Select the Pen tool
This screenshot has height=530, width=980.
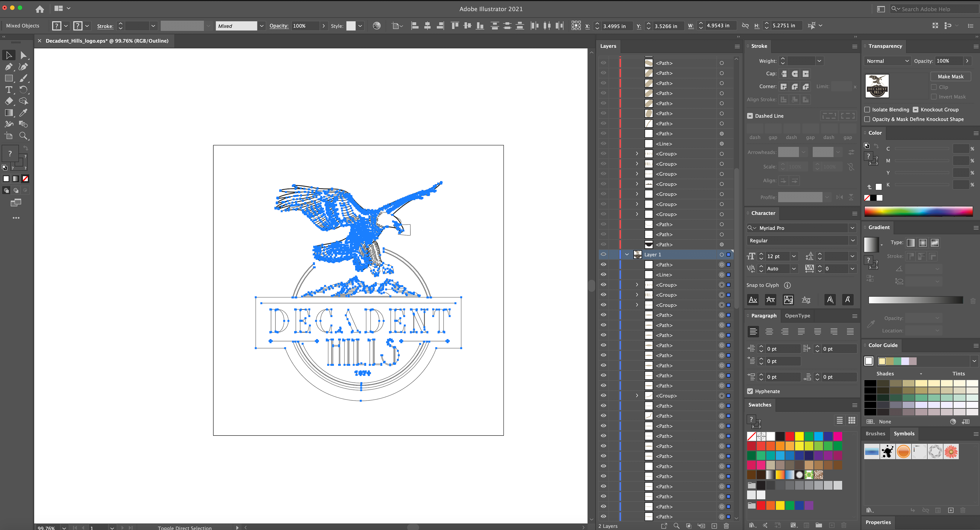pyautogui.click(x=8, y=67)
